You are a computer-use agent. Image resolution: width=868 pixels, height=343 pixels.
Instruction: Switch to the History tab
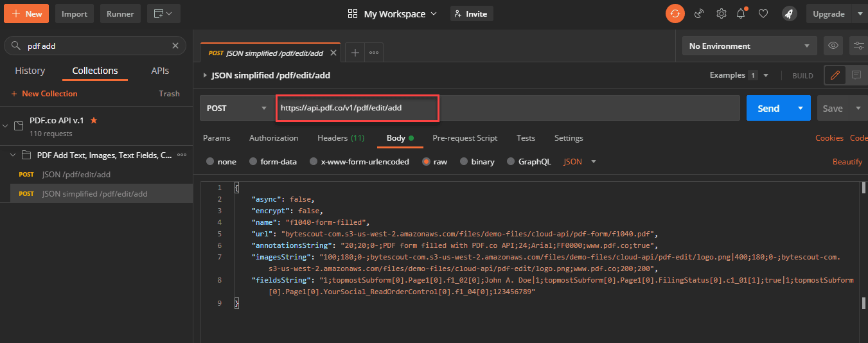click(30, 71)
